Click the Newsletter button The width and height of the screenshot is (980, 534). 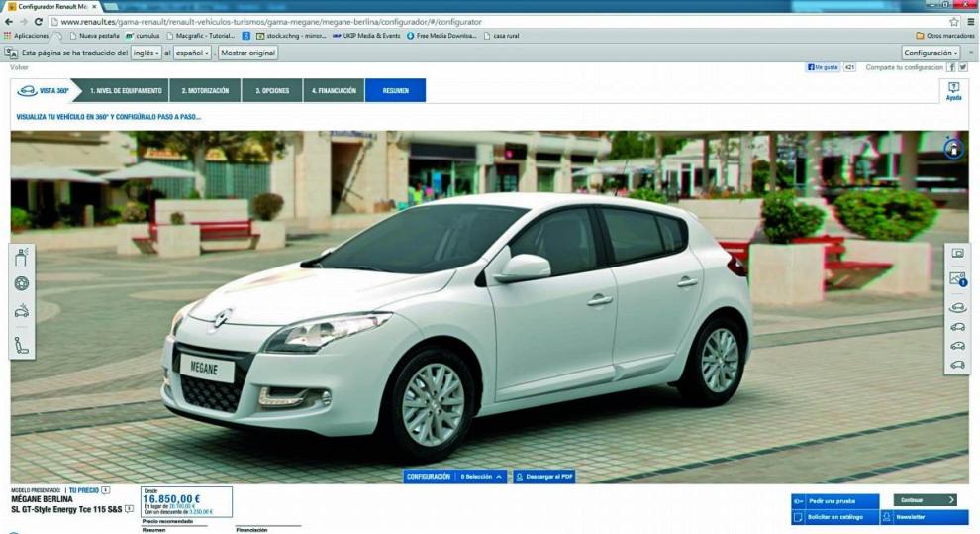(x=925, y=517)
